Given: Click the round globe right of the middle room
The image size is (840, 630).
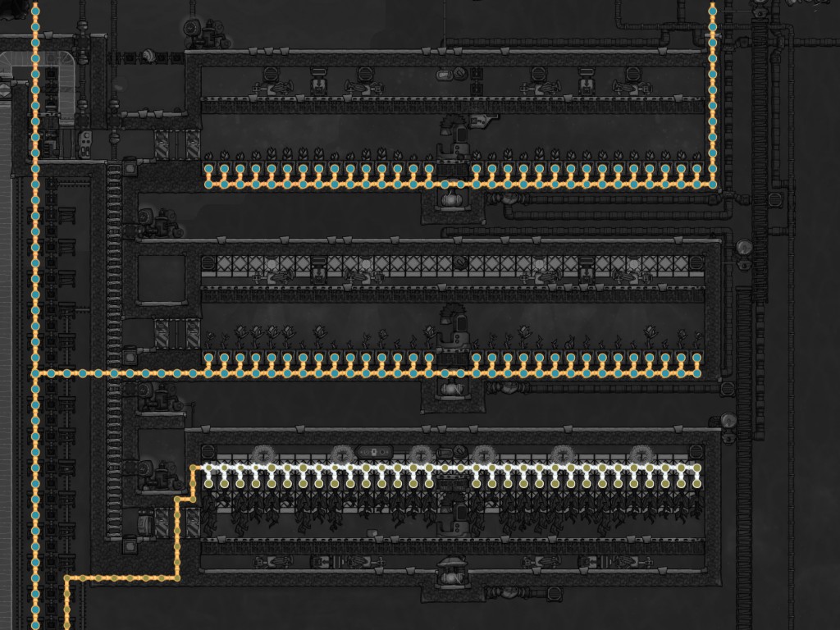Looking at the screenshot, I should pyautogui.click(x=744, y=247).
